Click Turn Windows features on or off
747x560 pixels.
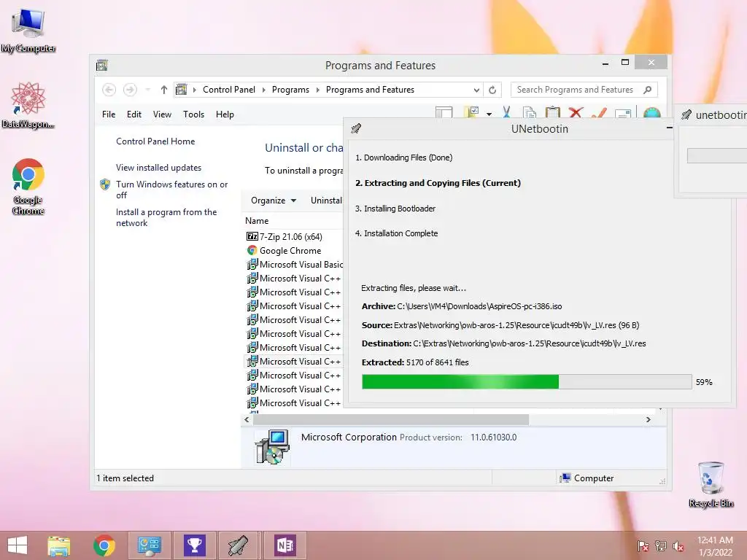click(171, 190)
